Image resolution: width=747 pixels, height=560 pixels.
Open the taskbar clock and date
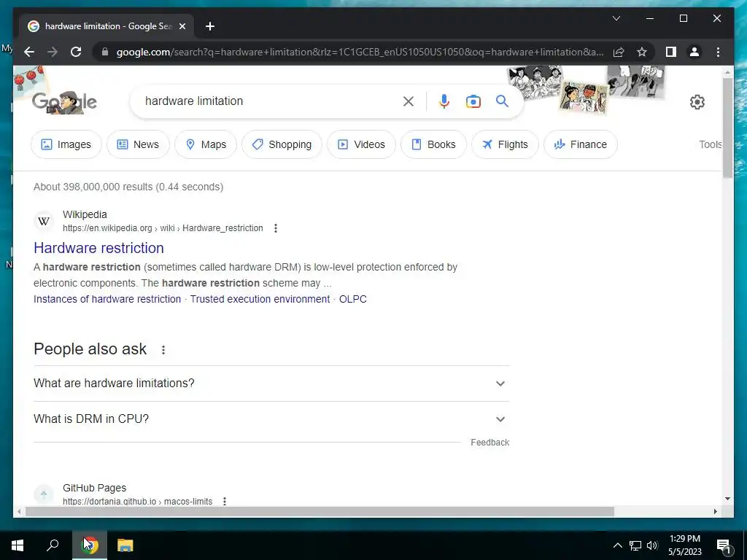pos(684,545)
